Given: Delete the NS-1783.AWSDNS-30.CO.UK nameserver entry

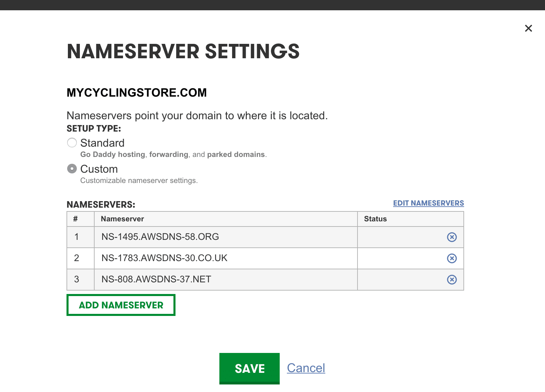Looking at the screenshot, I should coord(452,258).
